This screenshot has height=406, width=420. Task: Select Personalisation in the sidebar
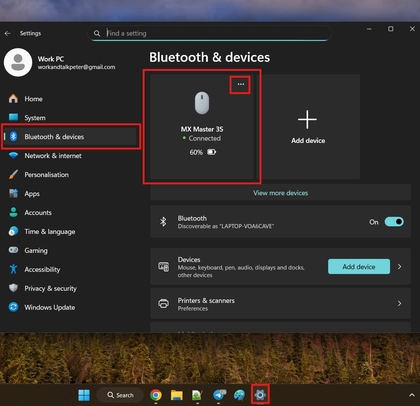coord(70,175)
